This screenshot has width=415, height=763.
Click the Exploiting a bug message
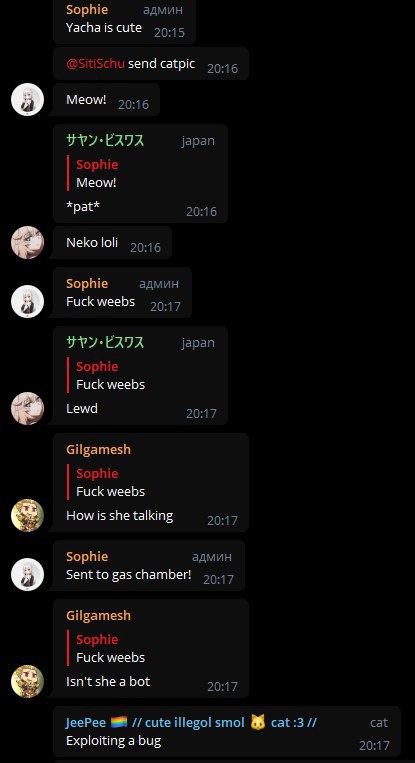(113, 741)
